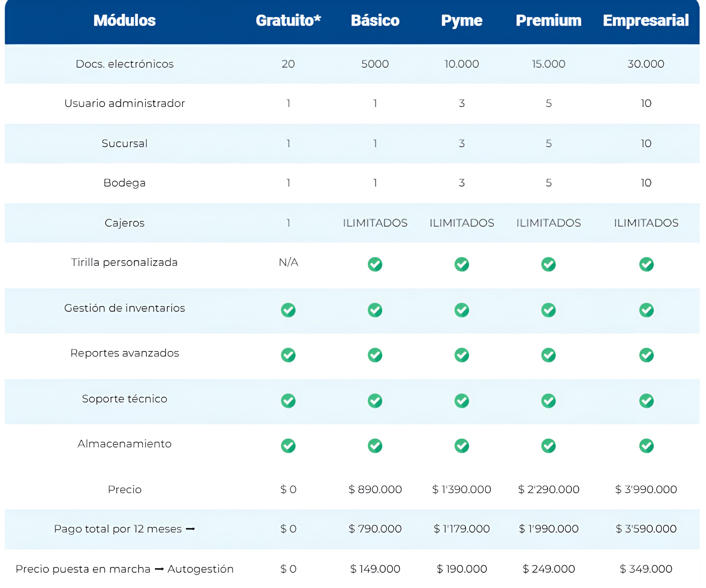Viewport: 706px width, 588px height.
Task: Click Tirilla personalizada checkmark under Empresarial
Action: pos(646,264)
